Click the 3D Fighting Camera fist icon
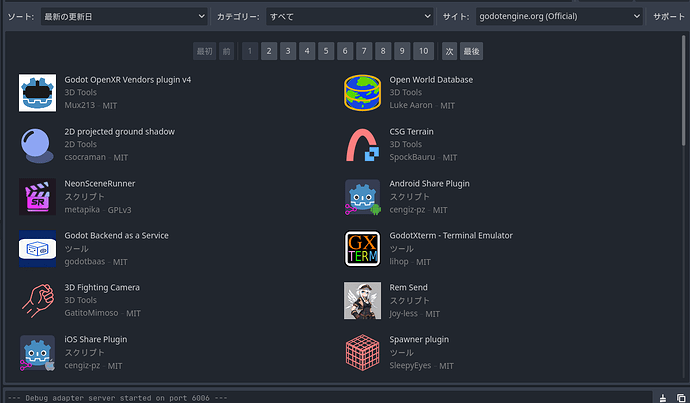 point(37,300)
